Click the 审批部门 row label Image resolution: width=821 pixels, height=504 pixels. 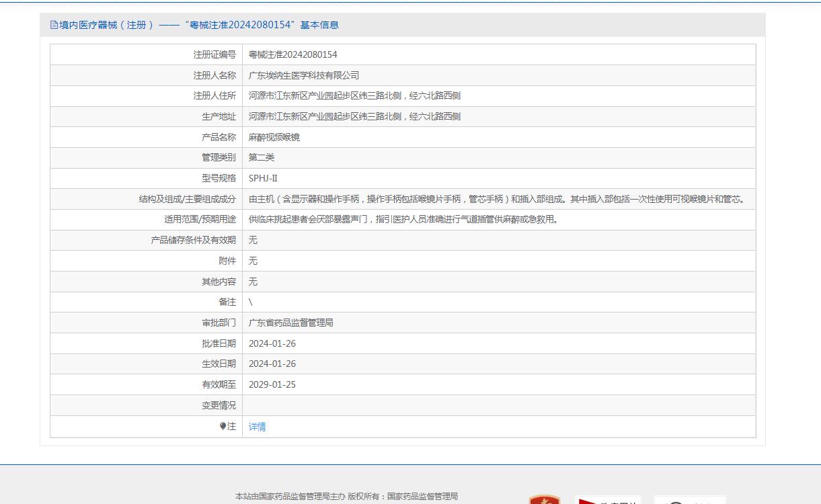219,323
